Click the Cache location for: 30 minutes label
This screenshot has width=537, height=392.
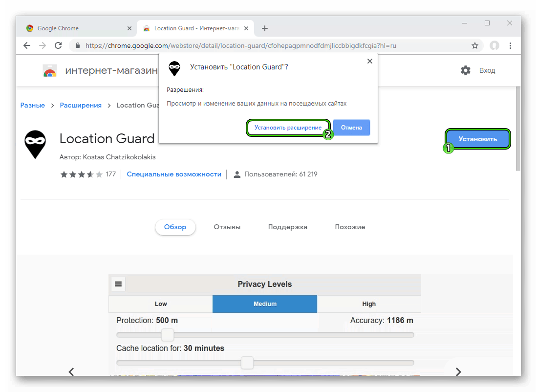170,348
